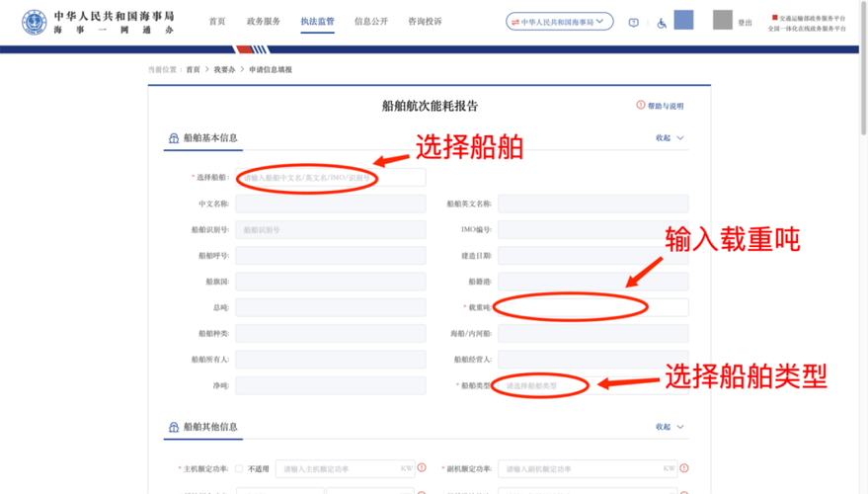The width and height of the screenshot is (868, 494).
Task: Open the 帮助与说明 help link
Action: click(x=666, y=106)
